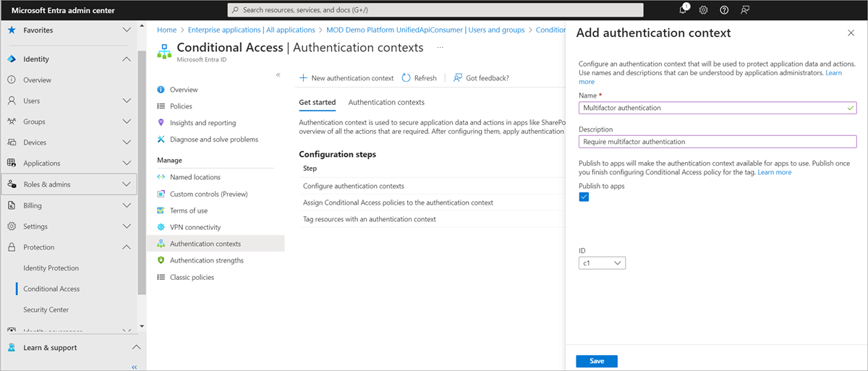Close the Add authentication context panel
The image size is (868, 371).
pos(851,33)
